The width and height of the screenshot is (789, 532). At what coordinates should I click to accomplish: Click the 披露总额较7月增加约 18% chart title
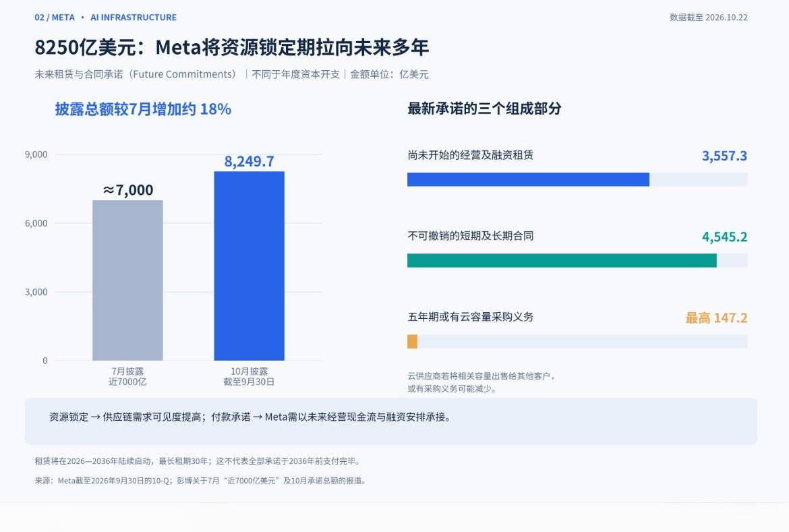click(143, 109)
